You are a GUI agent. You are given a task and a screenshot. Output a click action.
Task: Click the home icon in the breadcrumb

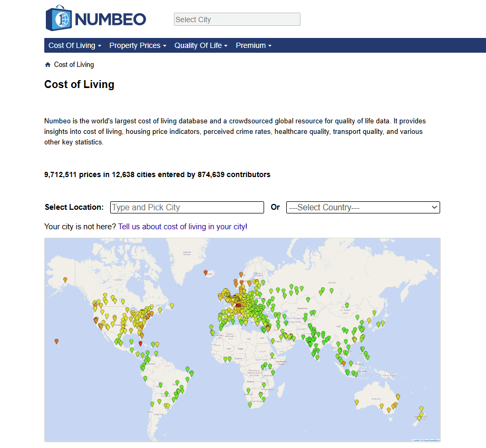pyautogui.click(x=47, y=64)
